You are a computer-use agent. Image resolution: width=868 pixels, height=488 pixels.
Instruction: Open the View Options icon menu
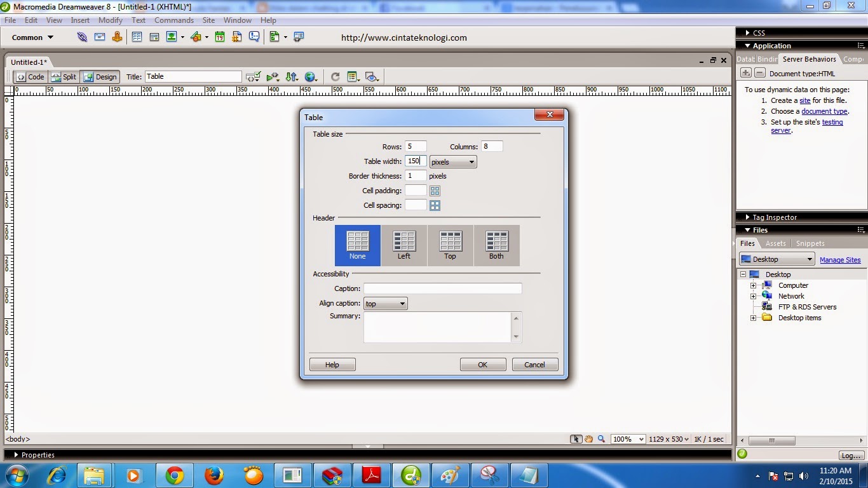(x=354, y=77)
